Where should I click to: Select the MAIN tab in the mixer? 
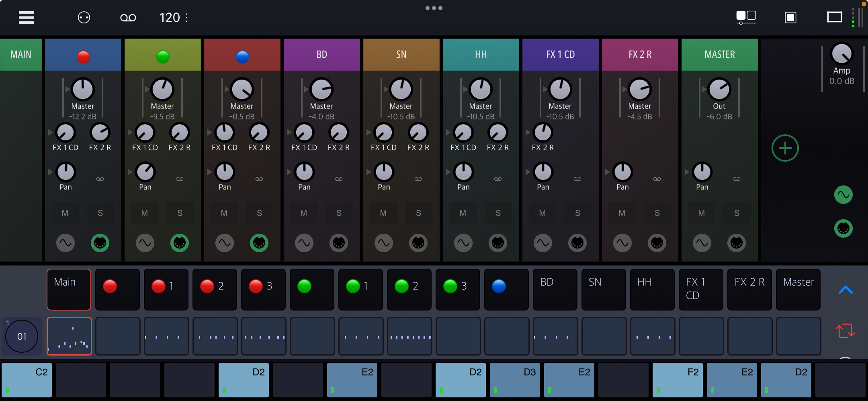21,55
